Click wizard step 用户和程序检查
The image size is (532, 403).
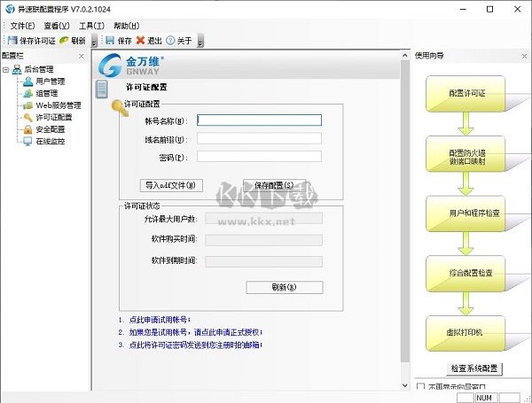click(x=465, y=213)
